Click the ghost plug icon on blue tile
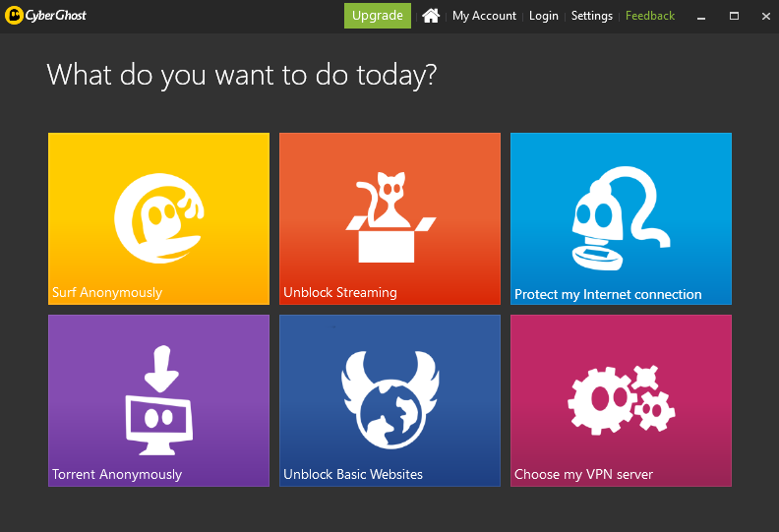779x532 pixels. (x=621, y=218)
